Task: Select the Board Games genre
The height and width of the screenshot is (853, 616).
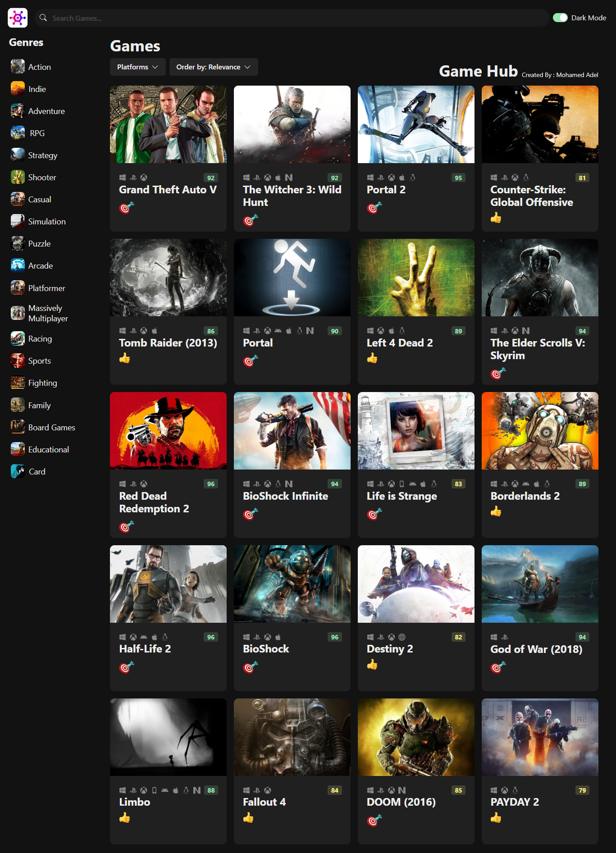Action: click(x=52, y=427)
